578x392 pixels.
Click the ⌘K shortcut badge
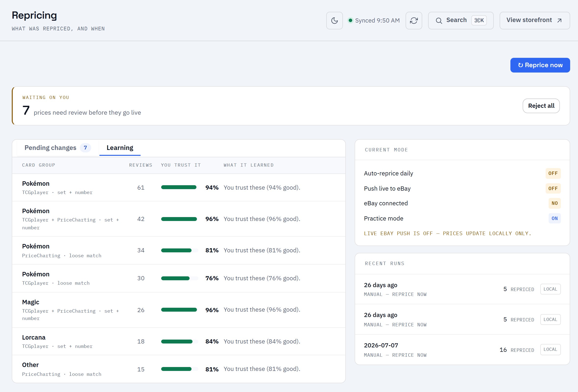[479, 20]
